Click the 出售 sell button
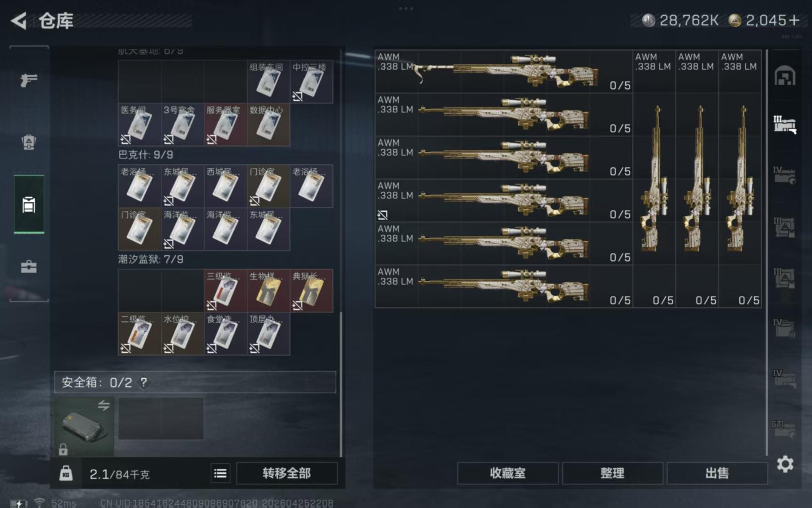The height and width of the screenshot is (508, 812). click(717, 473)
